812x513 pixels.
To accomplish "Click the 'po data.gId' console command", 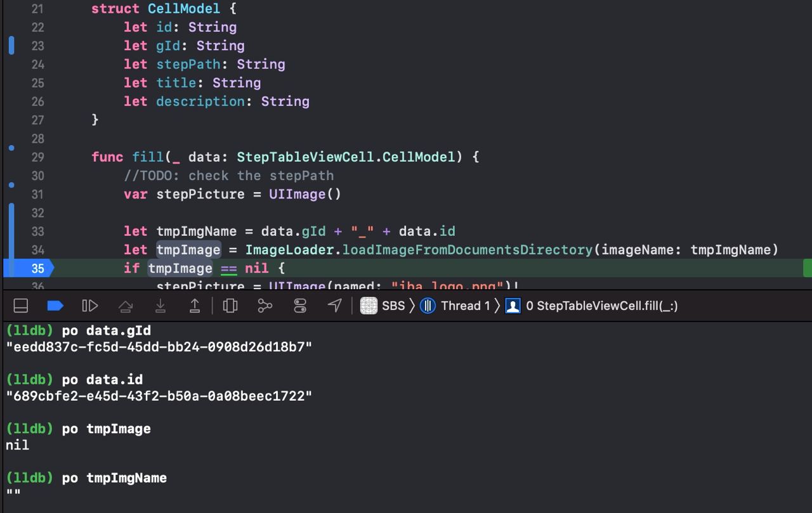I will [x=107, y=330].
